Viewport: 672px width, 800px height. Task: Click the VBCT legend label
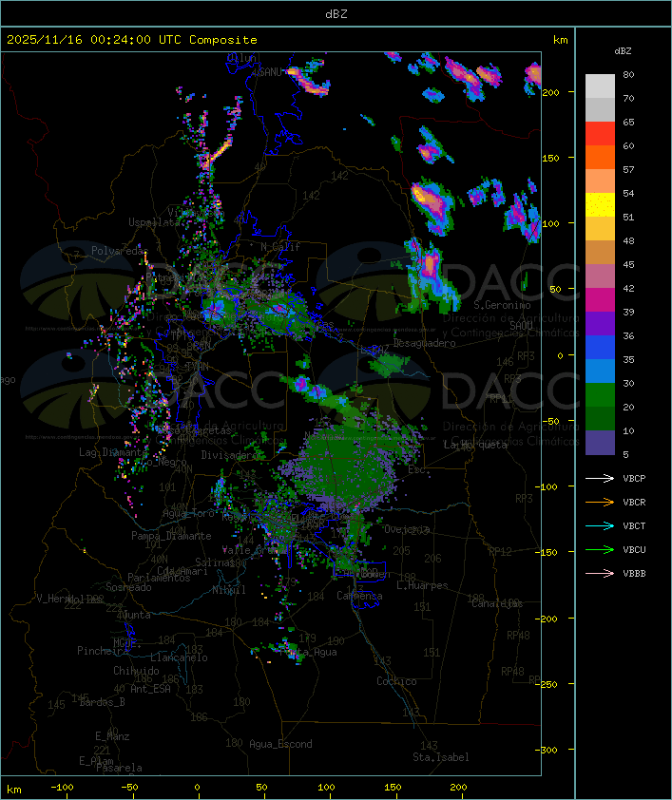[x=634, y=526]
